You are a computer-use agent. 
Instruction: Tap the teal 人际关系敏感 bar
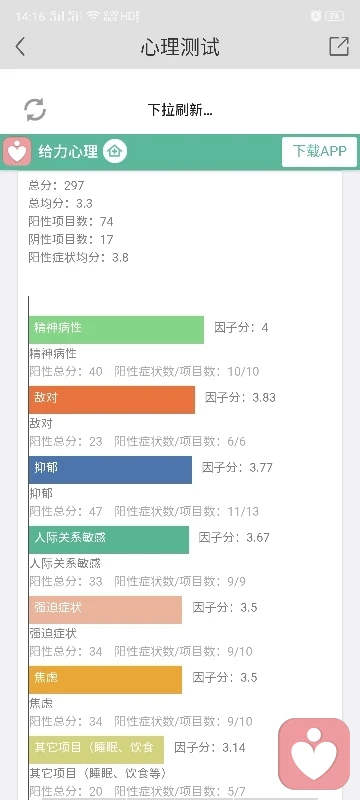[109, 539]
